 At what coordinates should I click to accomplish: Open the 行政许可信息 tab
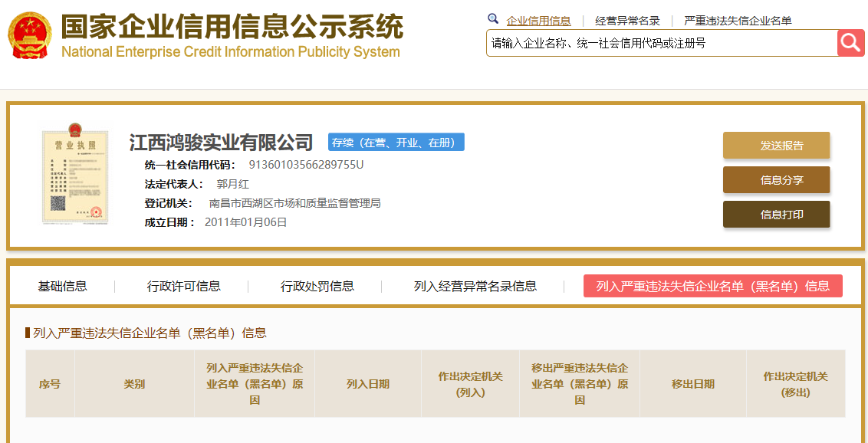tap(184, 286)
